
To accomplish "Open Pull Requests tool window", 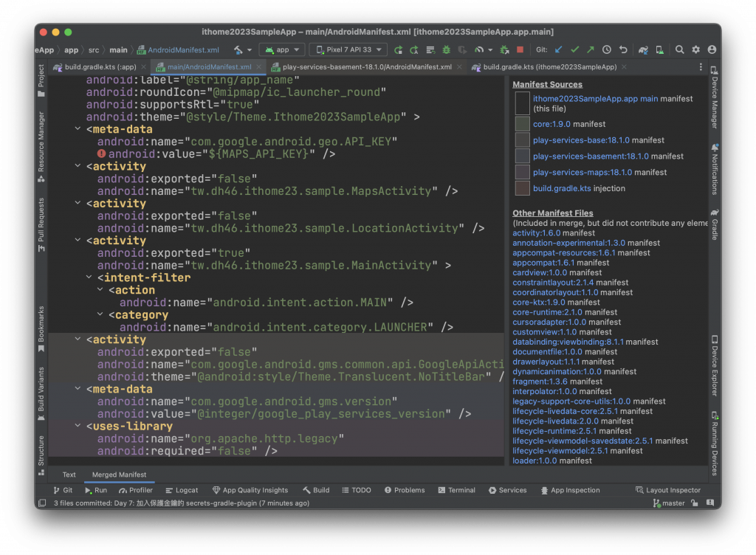I will pyautogui.click(x=41, y=224).
